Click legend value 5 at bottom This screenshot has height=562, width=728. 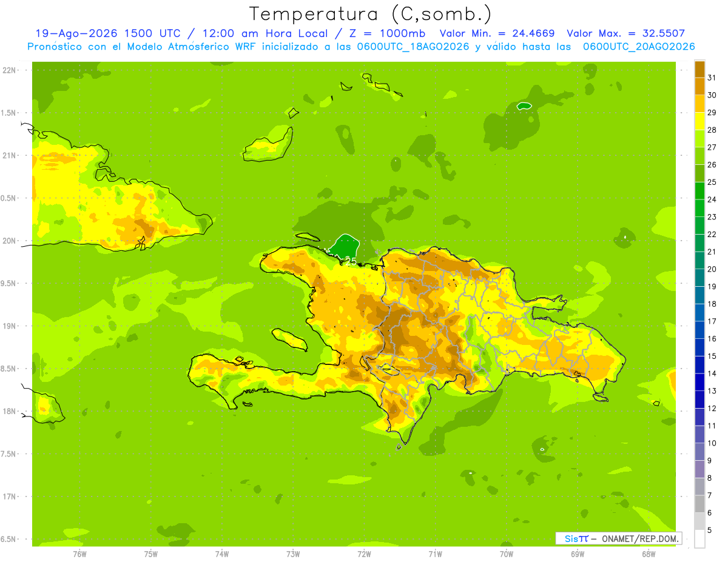(710, 530)
